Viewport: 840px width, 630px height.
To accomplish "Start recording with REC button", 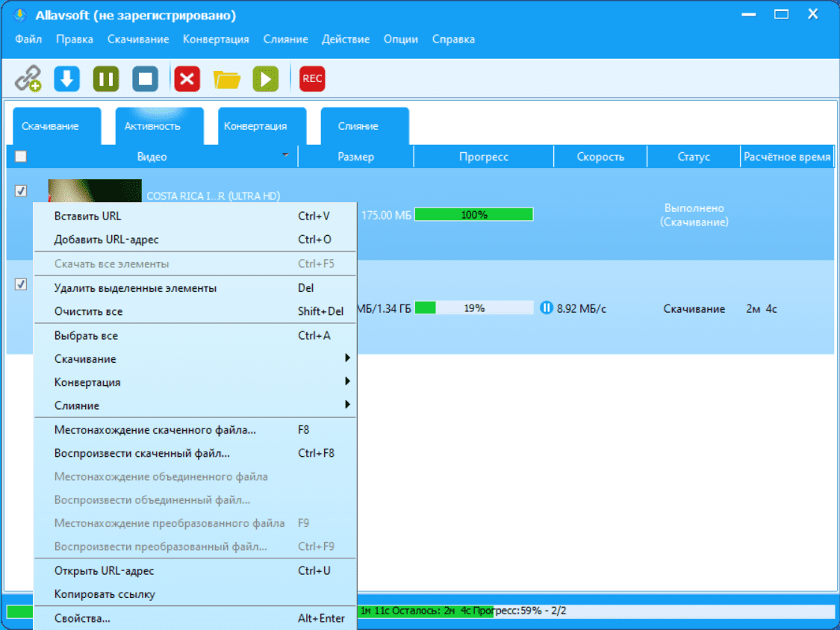I will point(312,79).
